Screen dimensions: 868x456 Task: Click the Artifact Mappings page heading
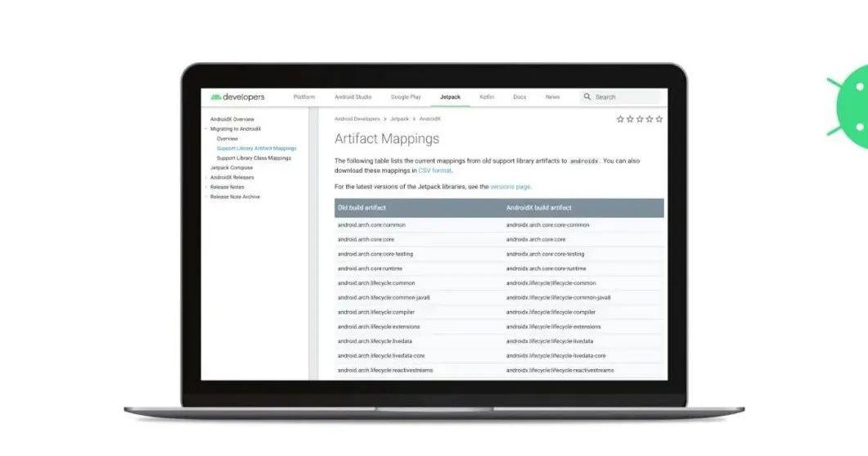(x=387, y=139)
